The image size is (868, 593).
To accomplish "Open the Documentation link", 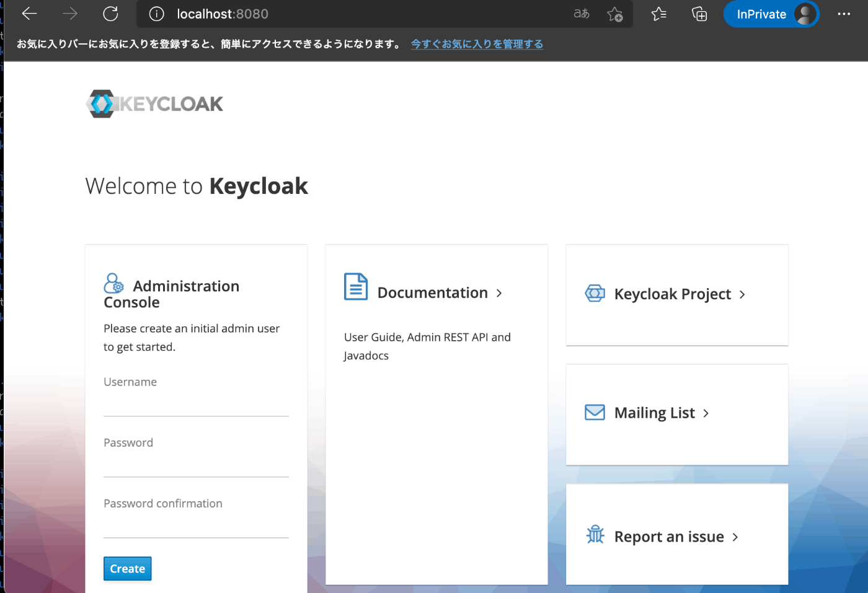I will click(x=433, y=292).
